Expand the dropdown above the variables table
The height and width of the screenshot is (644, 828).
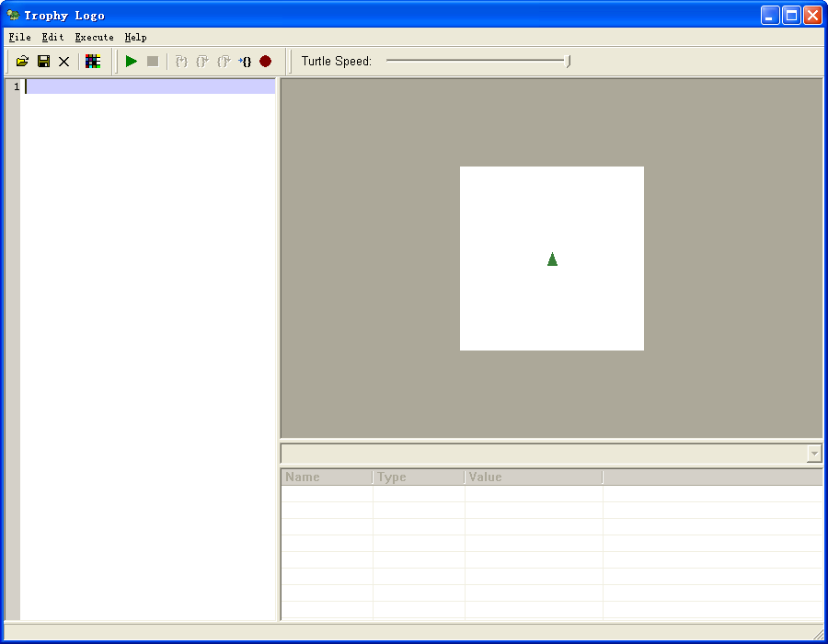click(813, 454)
